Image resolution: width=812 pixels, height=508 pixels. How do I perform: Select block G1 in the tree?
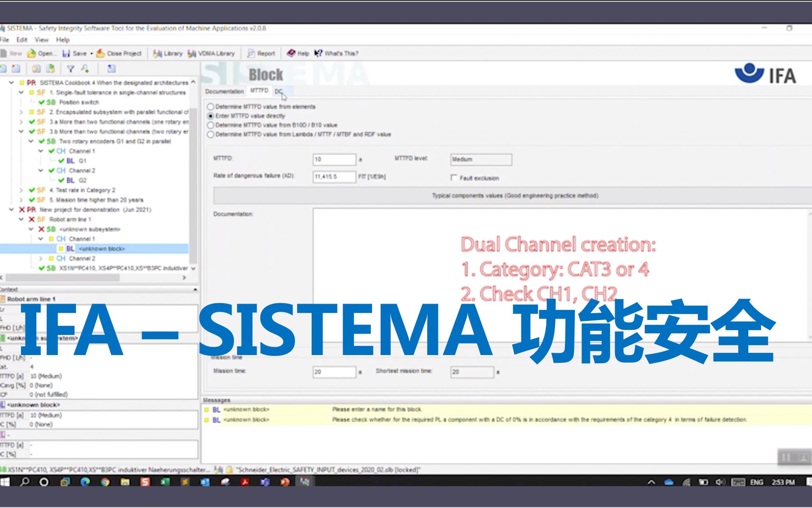coord(82,161)
